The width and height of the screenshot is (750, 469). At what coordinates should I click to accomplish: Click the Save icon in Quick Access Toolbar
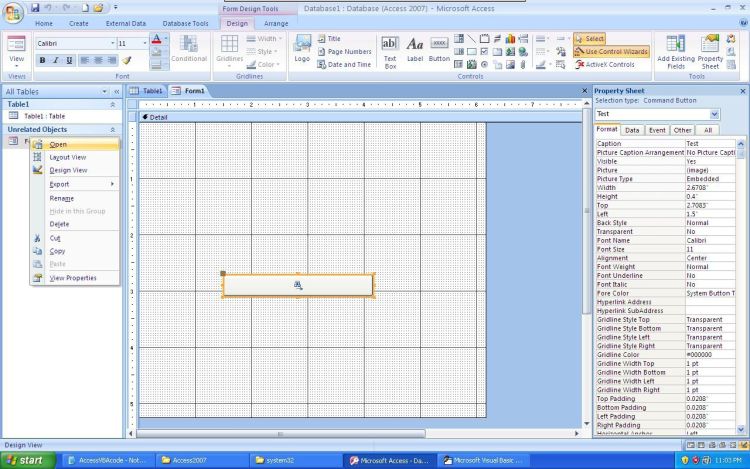coord(35,8)
